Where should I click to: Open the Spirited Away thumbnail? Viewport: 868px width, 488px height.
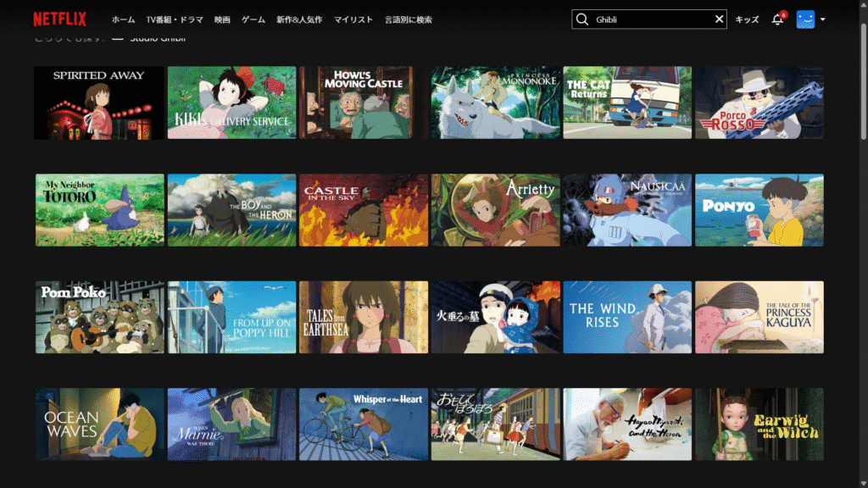(99, 103)
